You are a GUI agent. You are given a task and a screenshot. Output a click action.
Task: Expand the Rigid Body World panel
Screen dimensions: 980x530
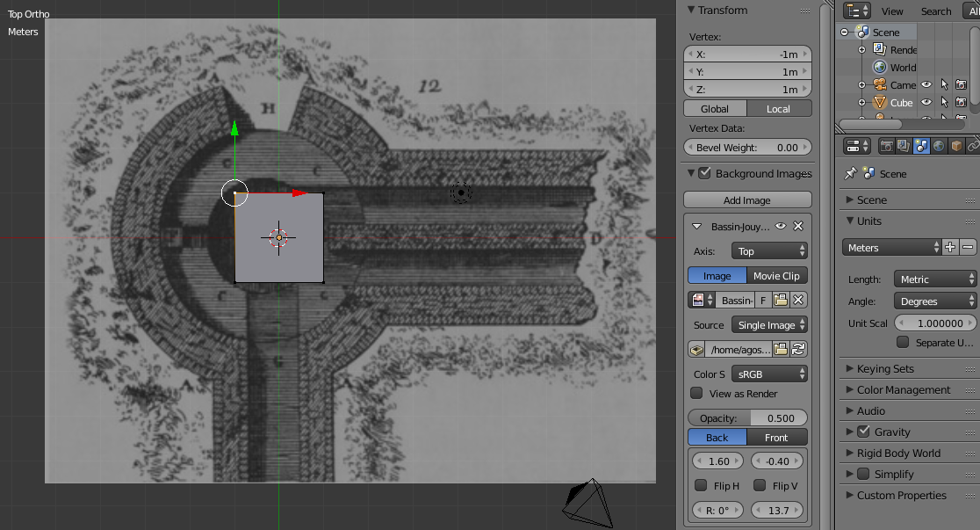[850, 453]
